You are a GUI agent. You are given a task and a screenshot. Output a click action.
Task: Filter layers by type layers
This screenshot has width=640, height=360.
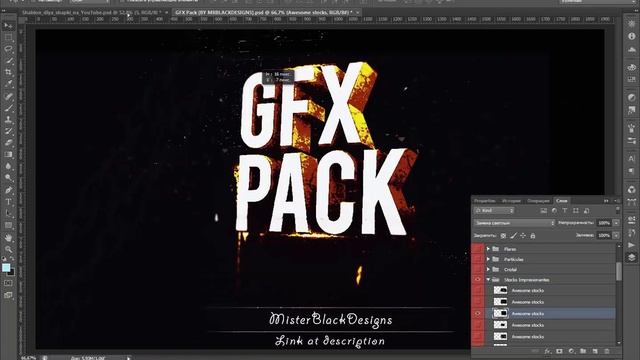[565, 211]
